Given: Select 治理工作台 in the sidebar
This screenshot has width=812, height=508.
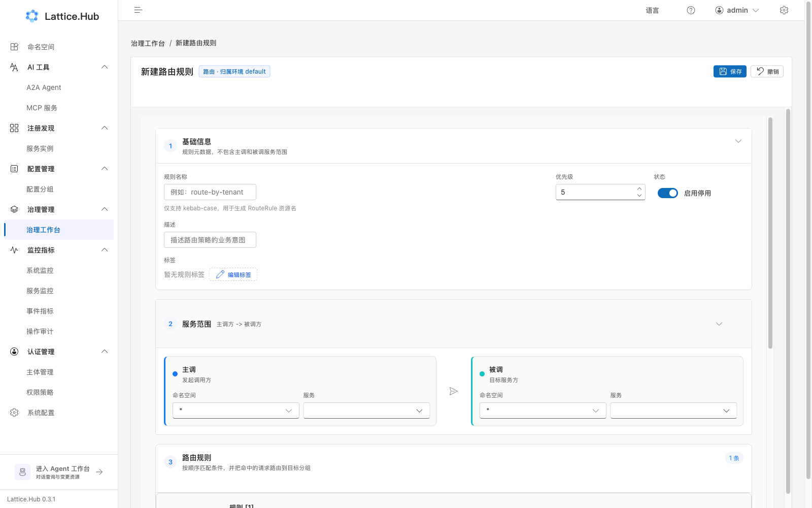Looking at the screenshot, I should [59, 230].
